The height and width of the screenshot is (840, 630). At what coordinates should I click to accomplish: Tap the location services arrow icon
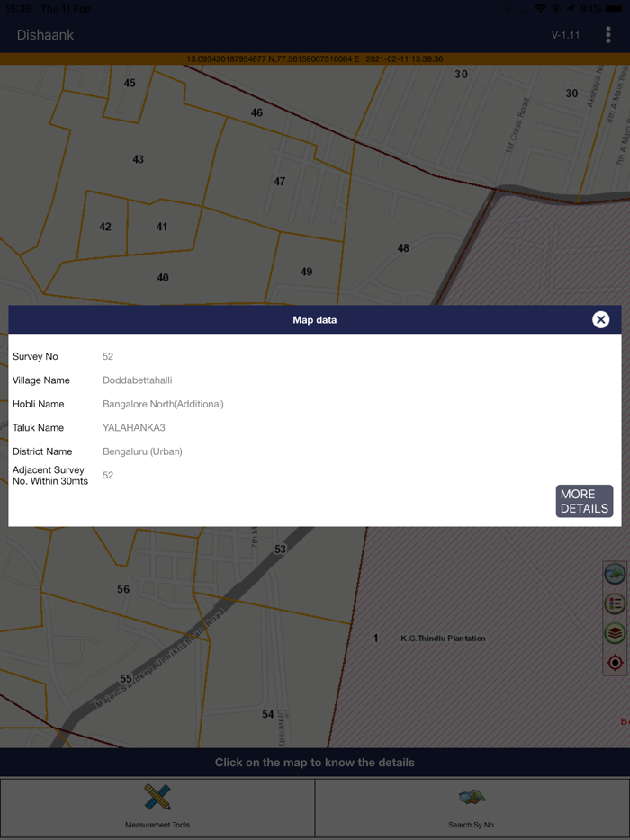coord(571,9)
